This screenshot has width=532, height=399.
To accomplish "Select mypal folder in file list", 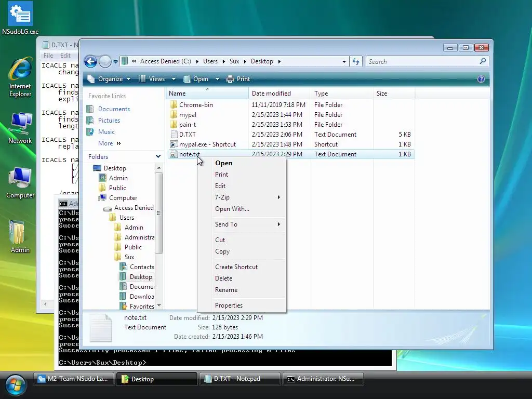I will [x=188, y=115].
